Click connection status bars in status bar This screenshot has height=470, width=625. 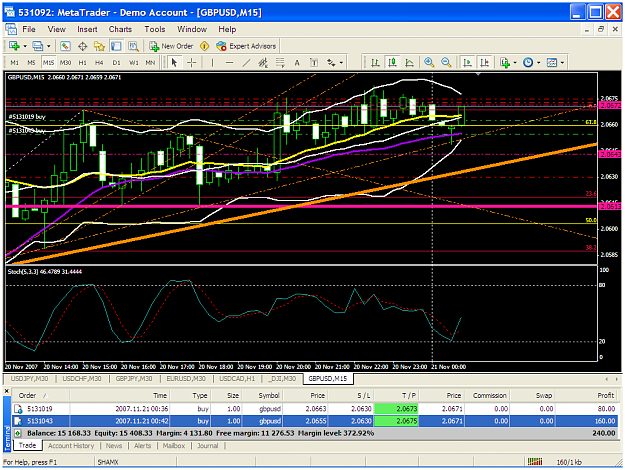click(535, 462)
